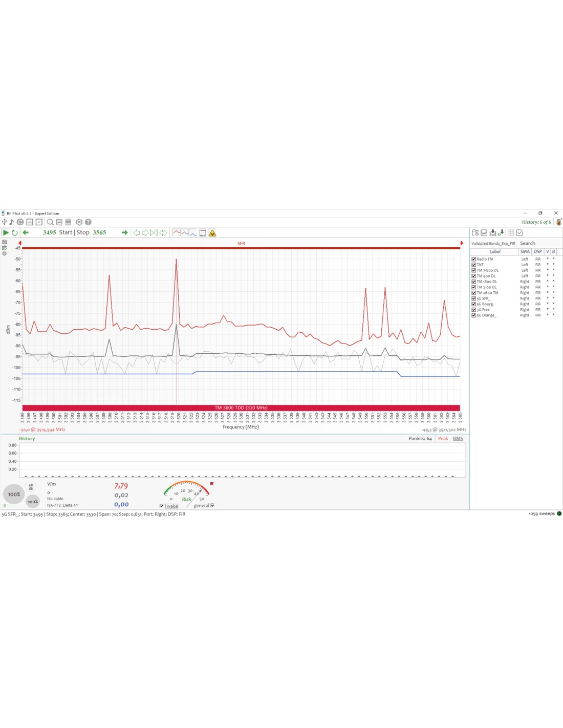Click the USB connection icon

click(4, 222)
